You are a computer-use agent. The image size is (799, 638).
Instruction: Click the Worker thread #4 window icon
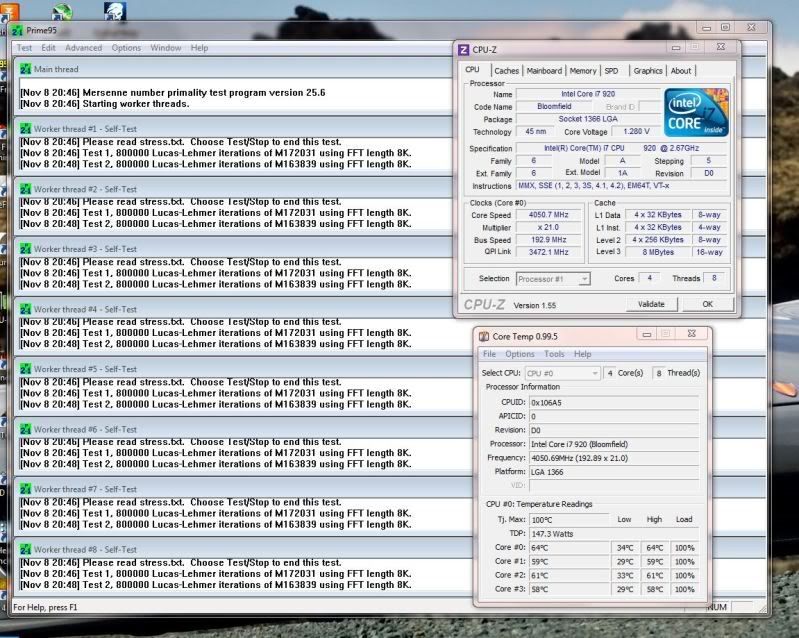(x=25, y=309)
